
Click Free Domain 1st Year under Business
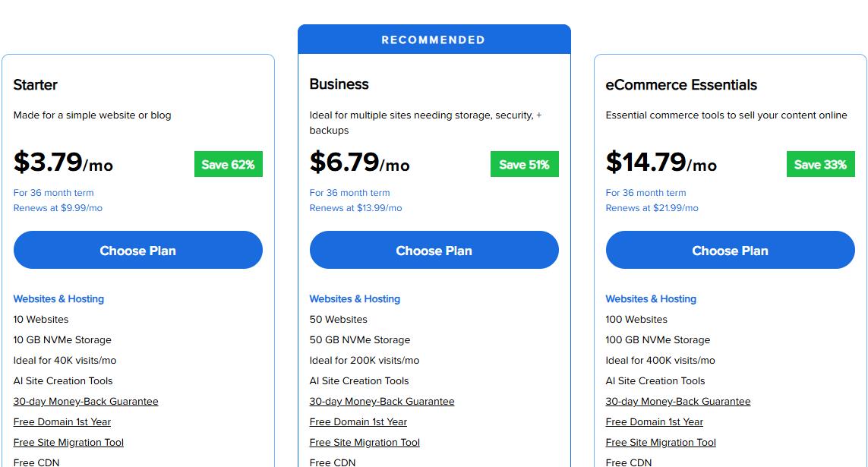coord(358,422)
